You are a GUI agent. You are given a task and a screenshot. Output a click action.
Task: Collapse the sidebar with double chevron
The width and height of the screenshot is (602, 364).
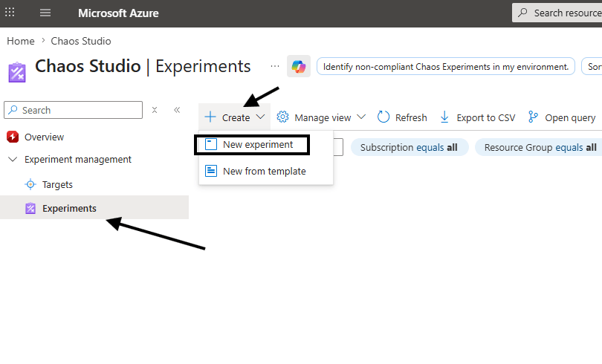(x=177, y=110)
